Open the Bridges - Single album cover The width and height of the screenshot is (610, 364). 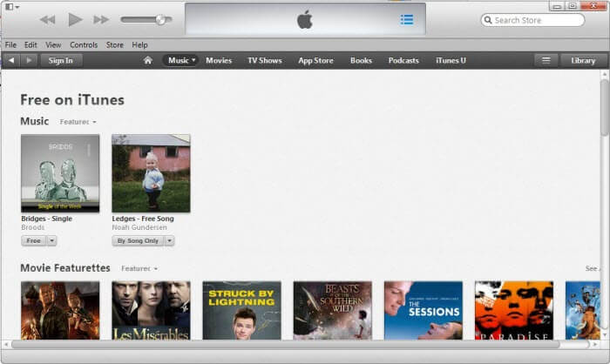(60, 173)
